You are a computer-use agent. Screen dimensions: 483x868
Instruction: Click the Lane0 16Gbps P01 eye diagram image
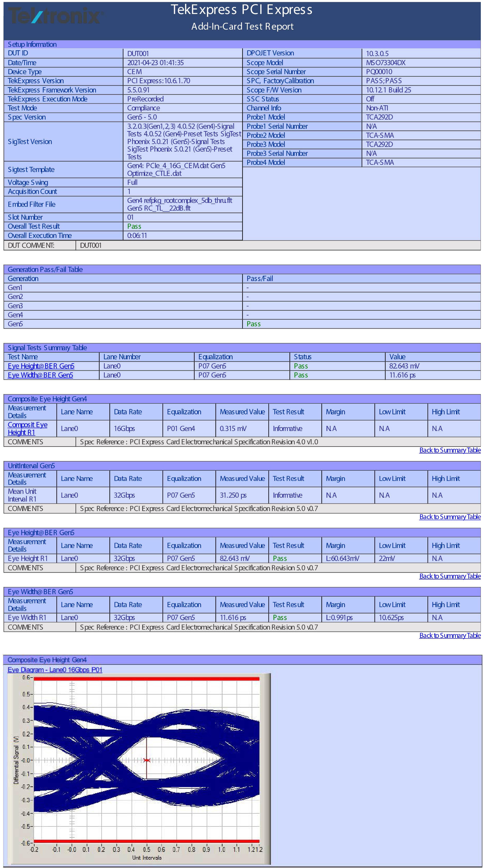click(x=139, y=769)
